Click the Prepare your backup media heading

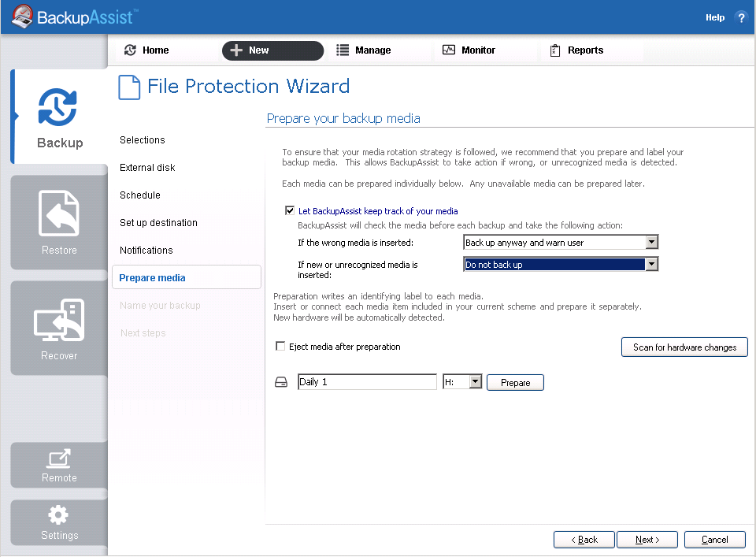point(343,118)
